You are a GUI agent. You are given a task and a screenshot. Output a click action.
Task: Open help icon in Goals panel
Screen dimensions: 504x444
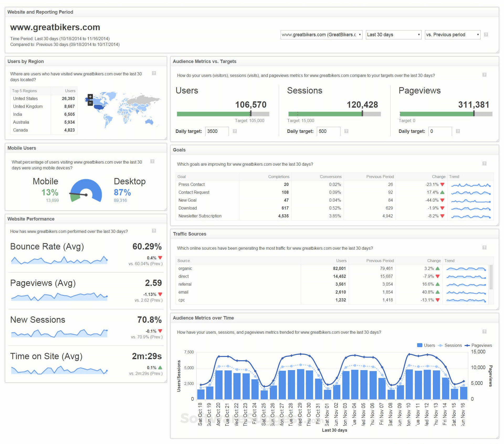484,164
